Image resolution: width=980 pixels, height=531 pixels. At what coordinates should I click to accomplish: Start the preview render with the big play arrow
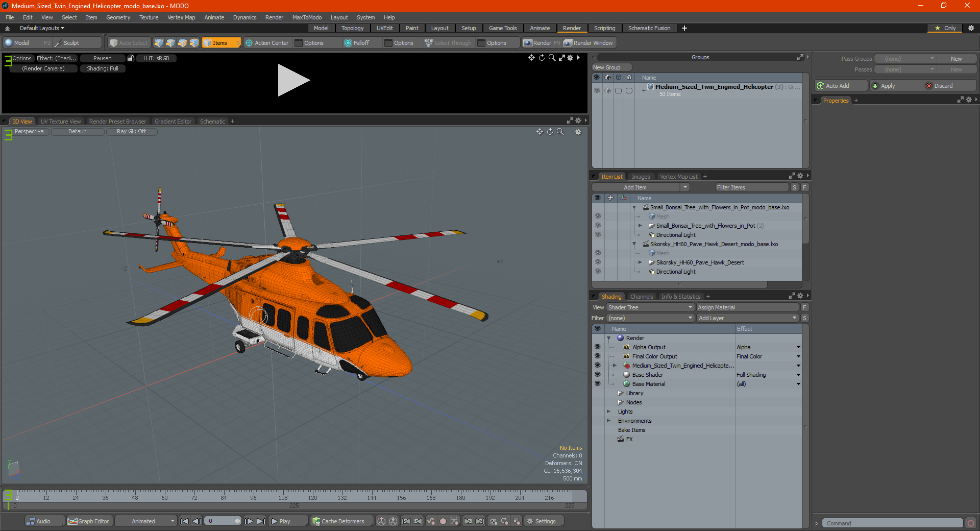293,80
